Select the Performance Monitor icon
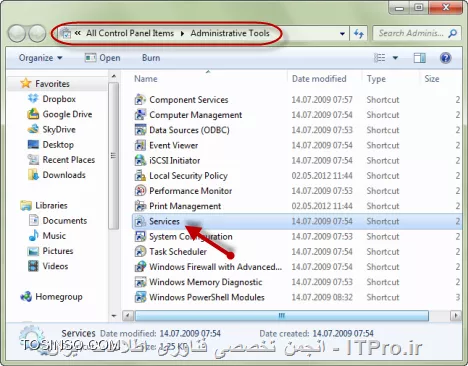The image size is (468, 366). [140, 191]
